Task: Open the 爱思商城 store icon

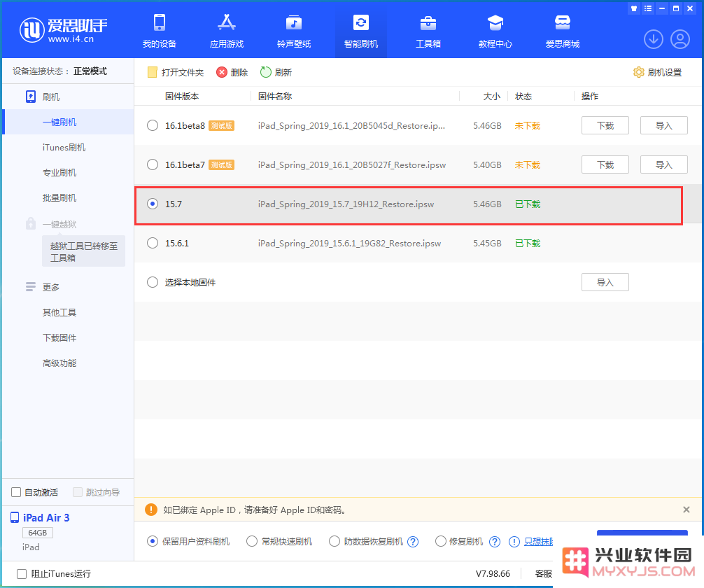Action: click(x=562, y=22)
